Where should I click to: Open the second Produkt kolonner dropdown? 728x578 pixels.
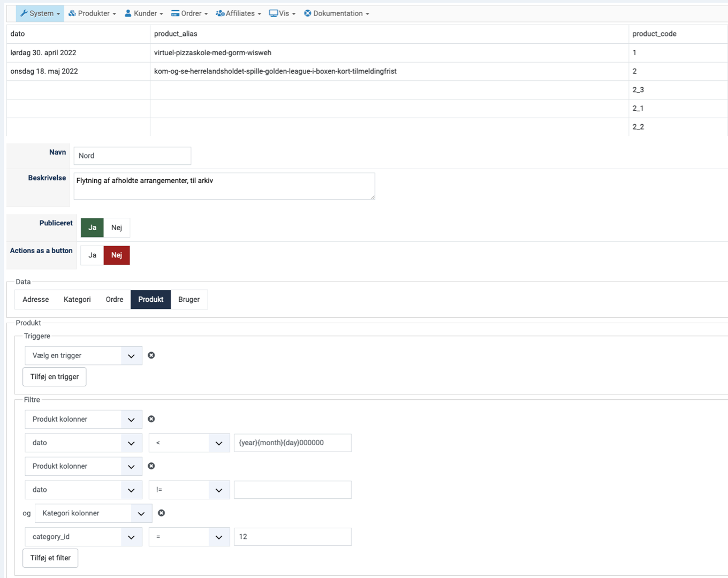84,466
